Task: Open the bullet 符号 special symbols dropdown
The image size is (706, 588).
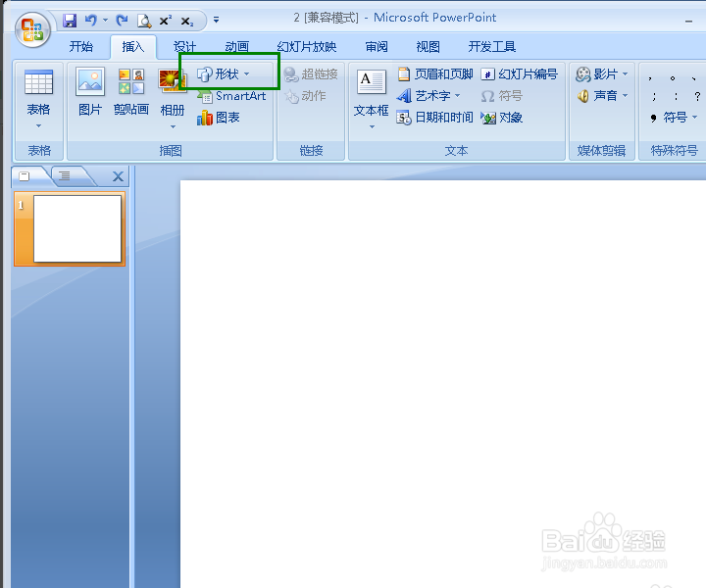Action: coord(673,118)
